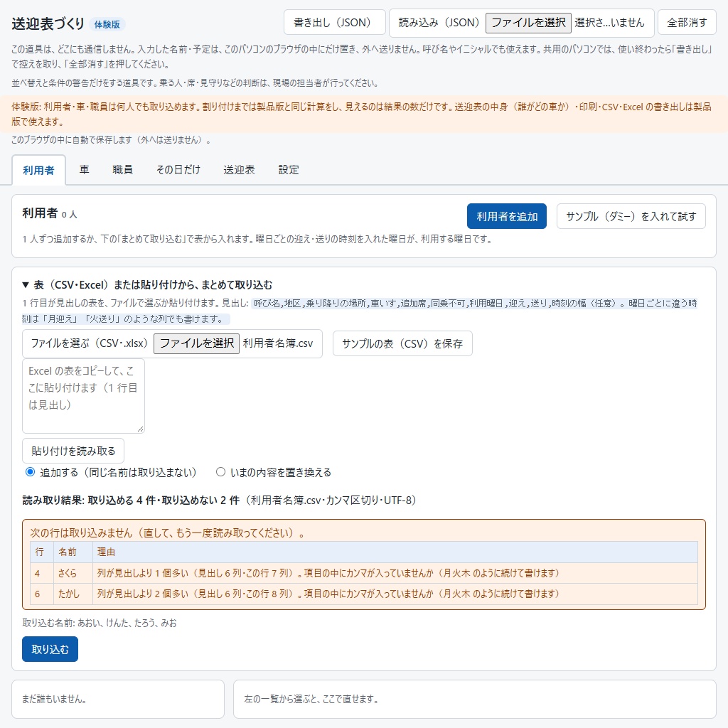Click the 利用者名簿.csv file name text
Image resolution: width=728 pixels, height=728 pixels.
(x=278, y=343)
